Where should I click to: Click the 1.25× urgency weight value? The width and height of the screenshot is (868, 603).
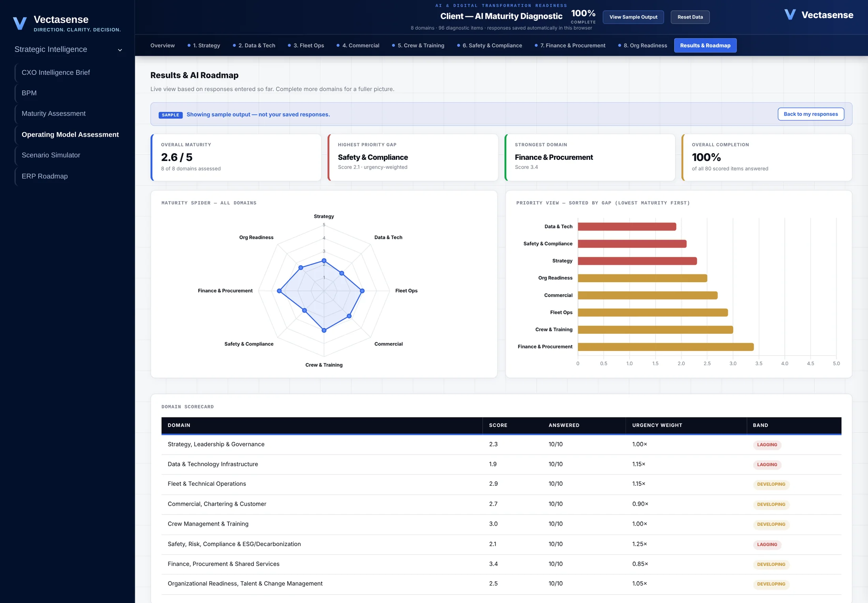click(640, 544)
